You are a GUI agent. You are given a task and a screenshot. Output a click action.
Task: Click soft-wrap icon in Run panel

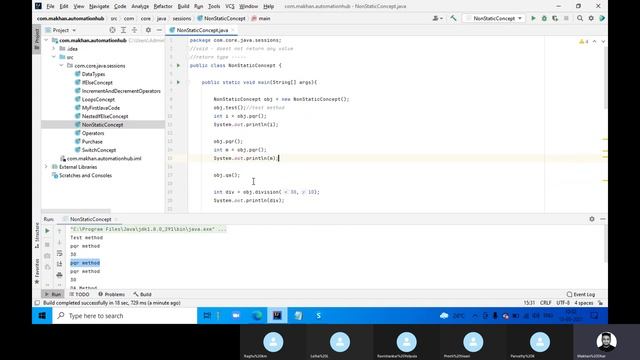(x=59, y=253)
